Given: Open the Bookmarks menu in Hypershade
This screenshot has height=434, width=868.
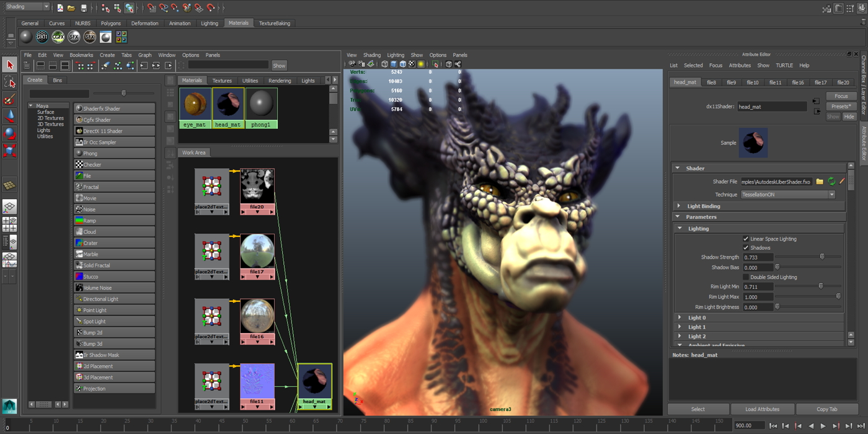Looking at the screenshot, I should [81, 55].
